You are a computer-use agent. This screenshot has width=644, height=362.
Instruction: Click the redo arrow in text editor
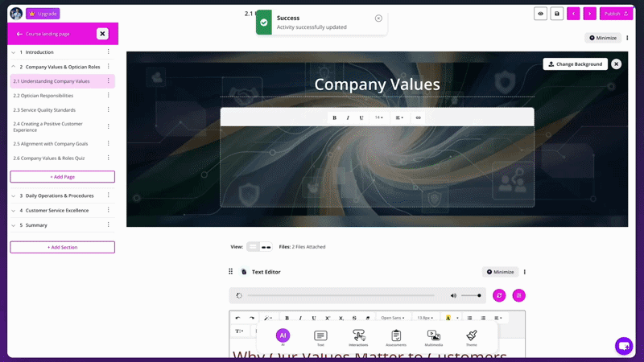click(252, 318)
